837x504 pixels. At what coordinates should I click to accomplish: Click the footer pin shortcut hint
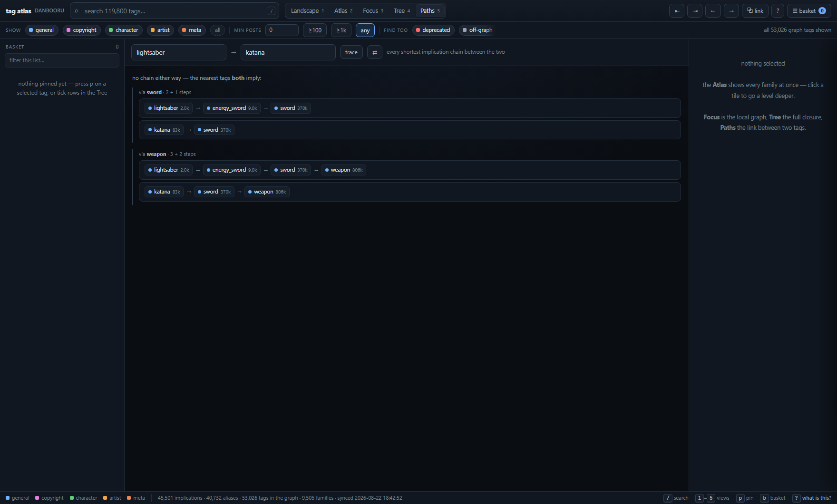tap(745, 498)
